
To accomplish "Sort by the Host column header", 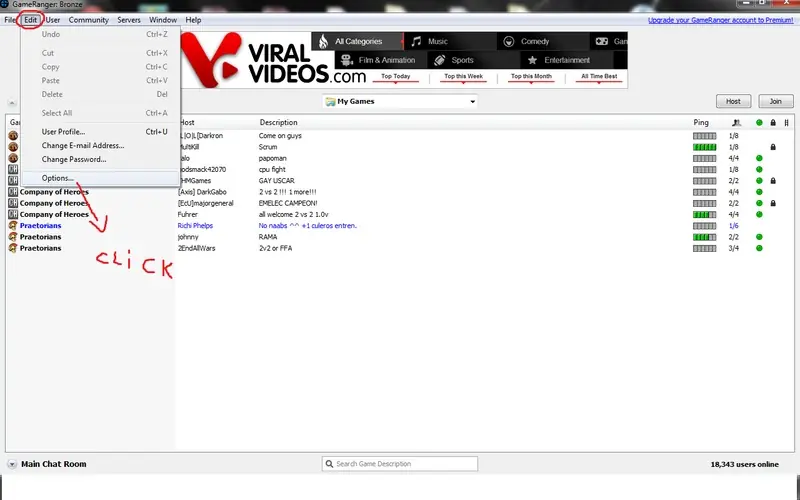I will click(187, 122).
